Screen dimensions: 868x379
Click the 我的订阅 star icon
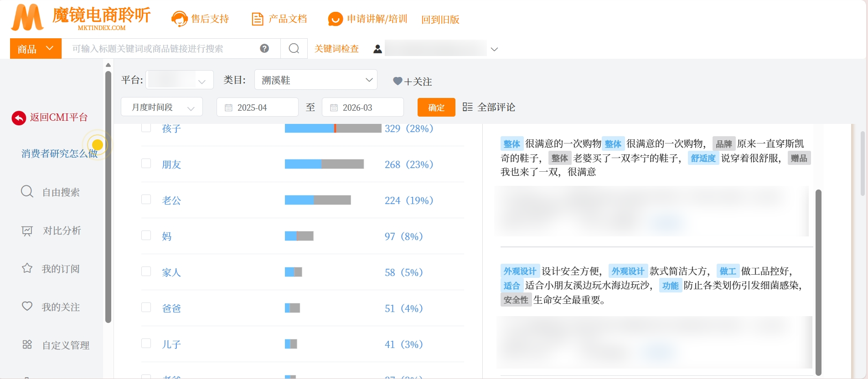[27, 268]
